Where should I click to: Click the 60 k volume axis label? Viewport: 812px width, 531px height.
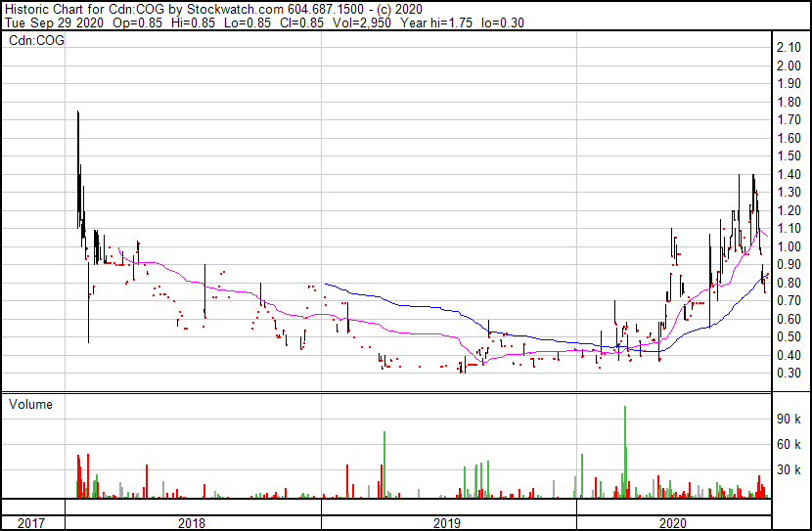point(789,444)
